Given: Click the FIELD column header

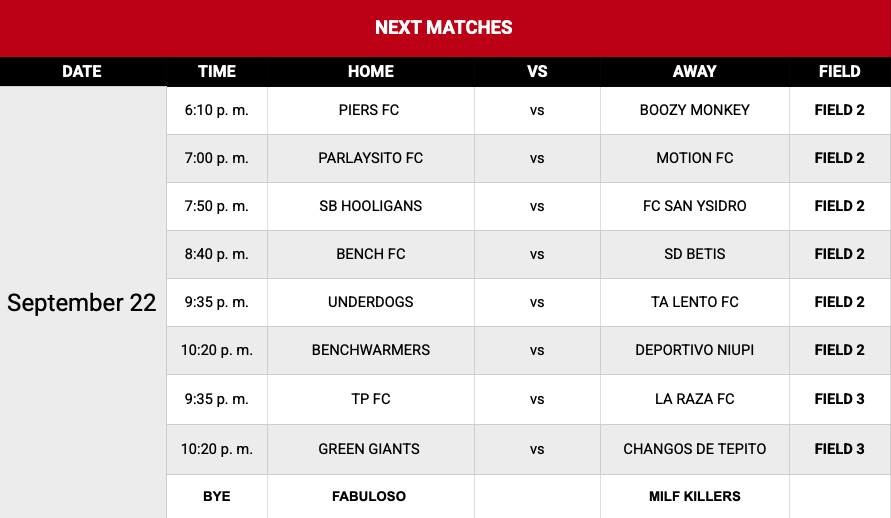Looking at the screenshot, I should pyautogui.click(x=839, y=72).
